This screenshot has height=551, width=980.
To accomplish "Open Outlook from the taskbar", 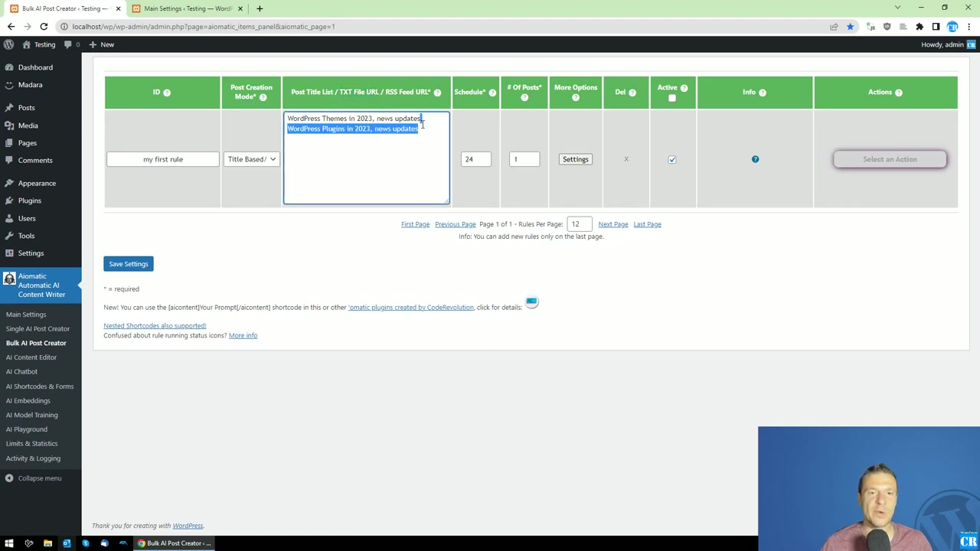I will [67, 543].
